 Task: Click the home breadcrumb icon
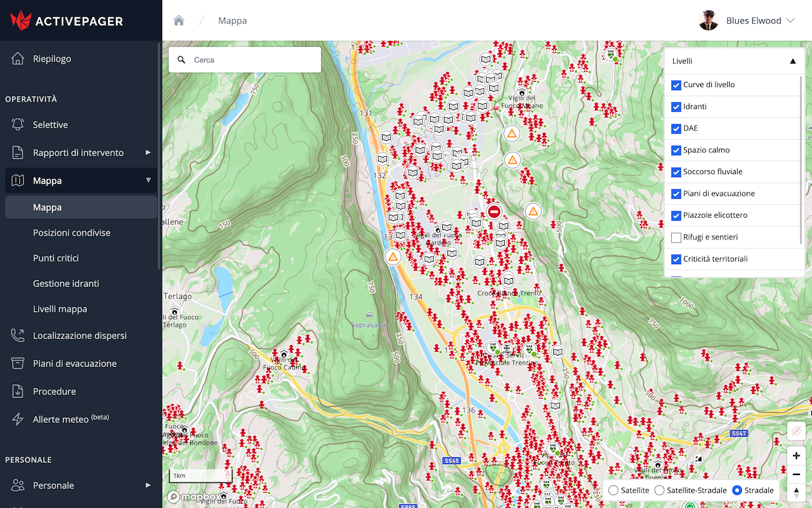point(179,20)
